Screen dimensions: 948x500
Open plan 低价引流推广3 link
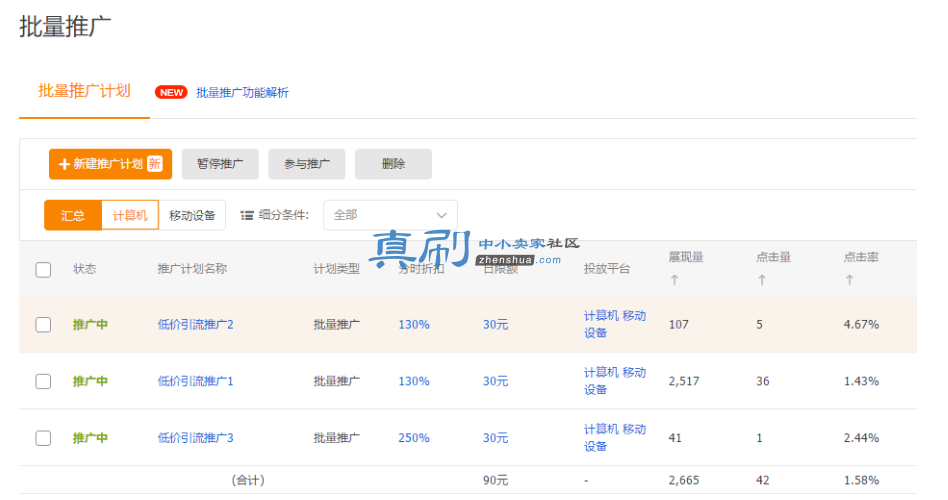point(195,438)
